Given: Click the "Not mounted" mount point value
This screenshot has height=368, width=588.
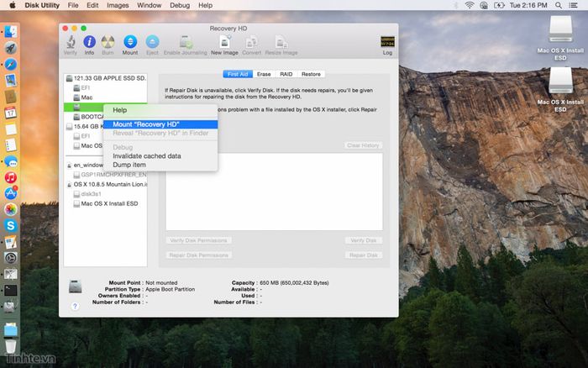Looking at the screenshot, I should point(161,283).
